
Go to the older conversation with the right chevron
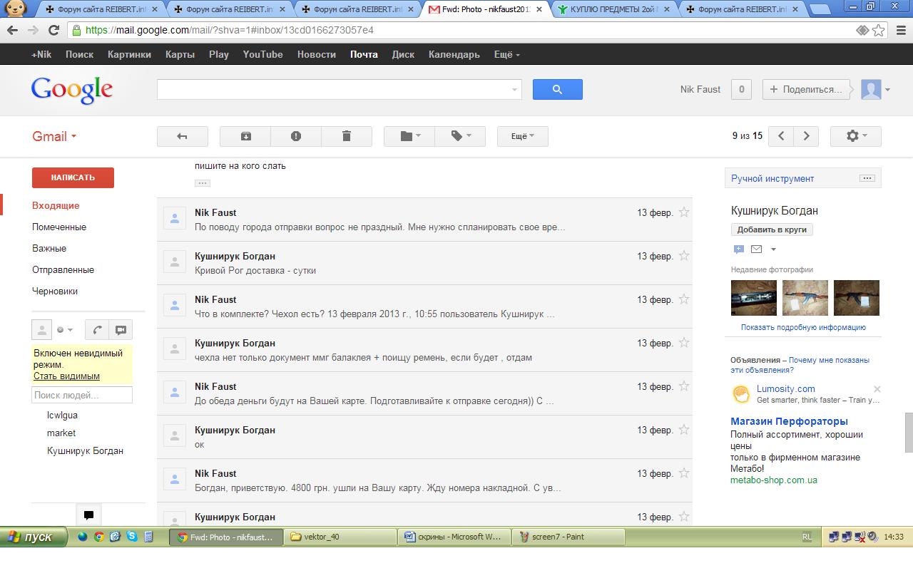(x=806, y=136)
